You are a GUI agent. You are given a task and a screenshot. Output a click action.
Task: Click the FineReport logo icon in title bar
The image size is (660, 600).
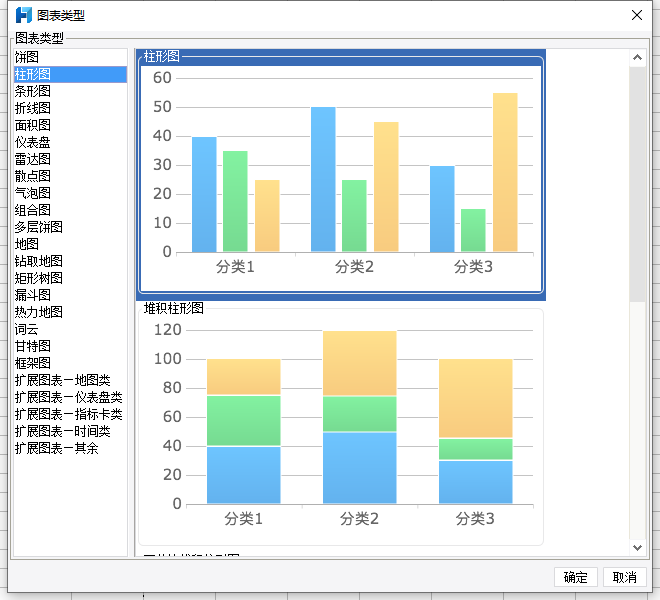point(24,15)
